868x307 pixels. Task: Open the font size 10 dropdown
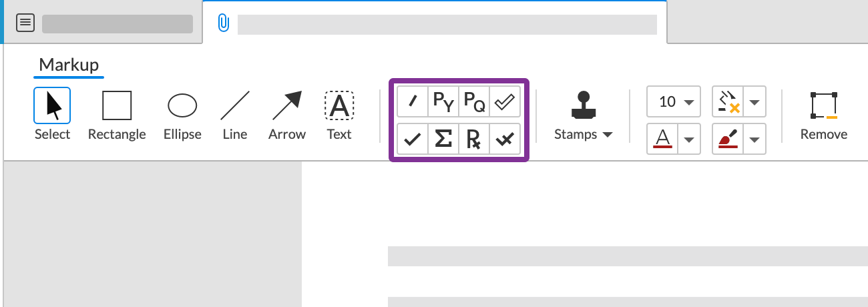(x=673, y=102)
